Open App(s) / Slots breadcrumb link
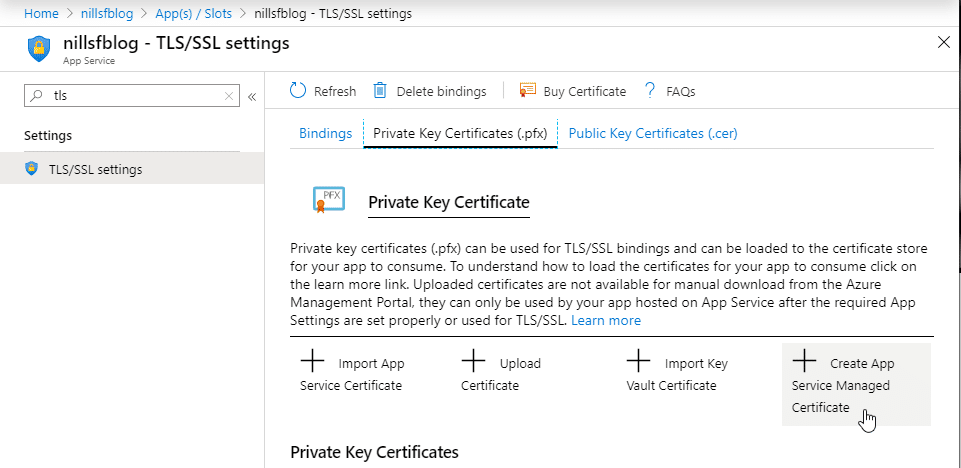Viewport: 961px width, 468px height. tap(193, 13)
